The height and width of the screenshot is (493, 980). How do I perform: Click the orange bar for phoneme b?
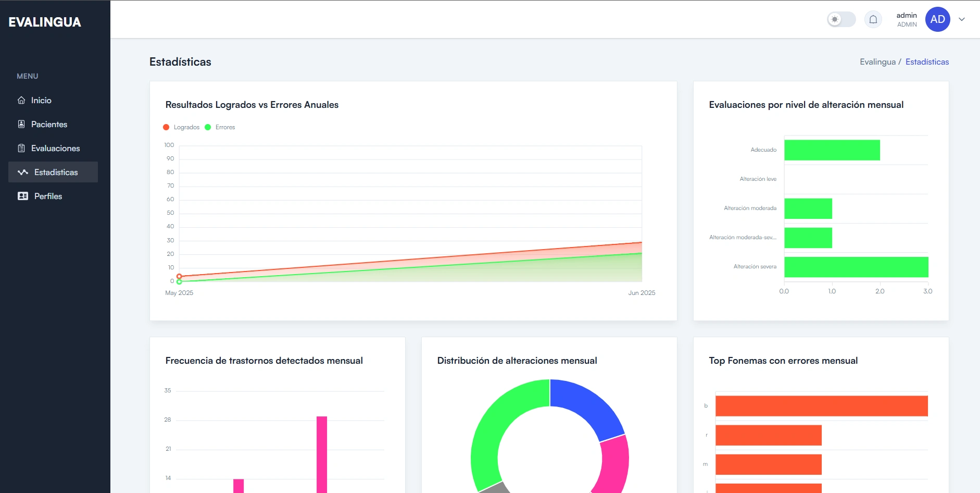[x=821, y=406]
